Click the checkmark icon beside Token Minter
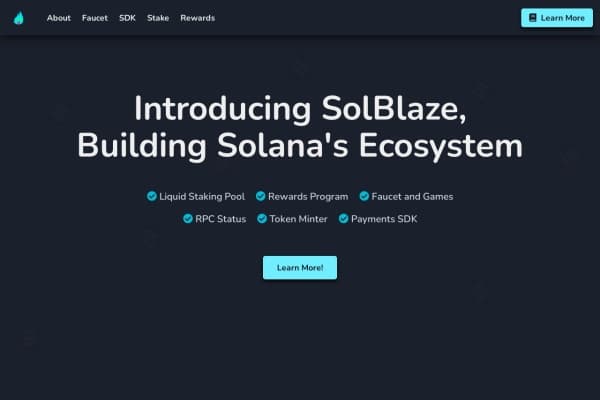 [262, 218]
